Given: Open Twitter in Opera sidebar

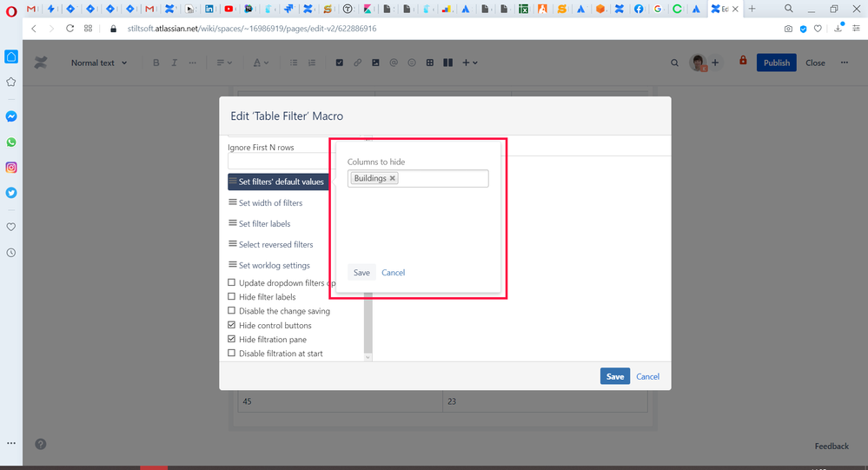Looking at the screenshot, I should coord(11,193).
